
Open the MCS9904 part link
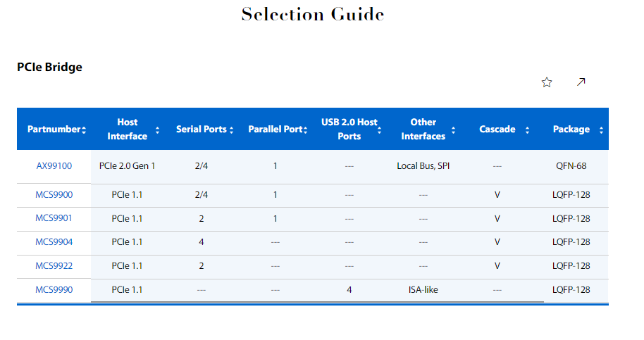coord(54,242)
